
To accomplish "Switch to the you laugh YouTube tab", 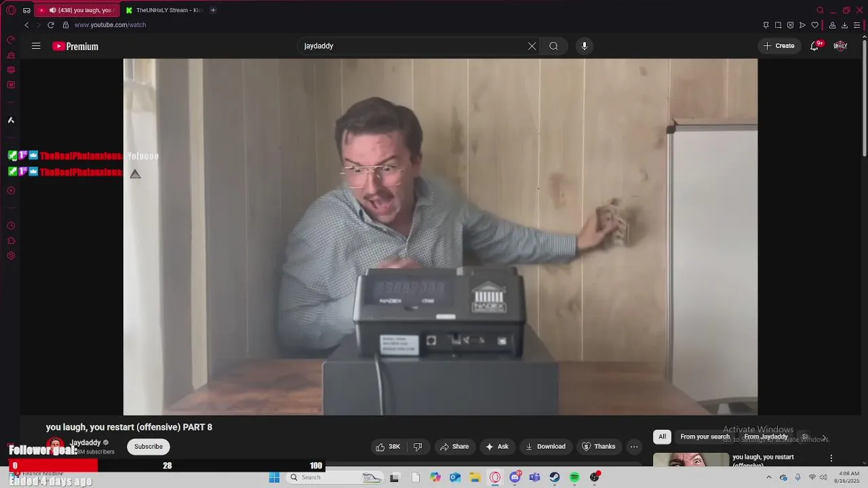I will [76, 10].
